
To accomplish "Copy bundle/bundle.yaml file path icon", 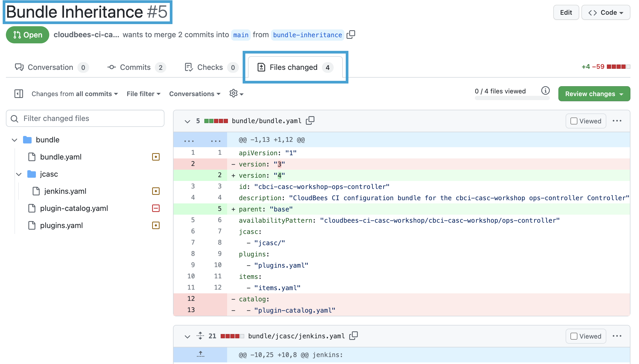I will 310,121.
